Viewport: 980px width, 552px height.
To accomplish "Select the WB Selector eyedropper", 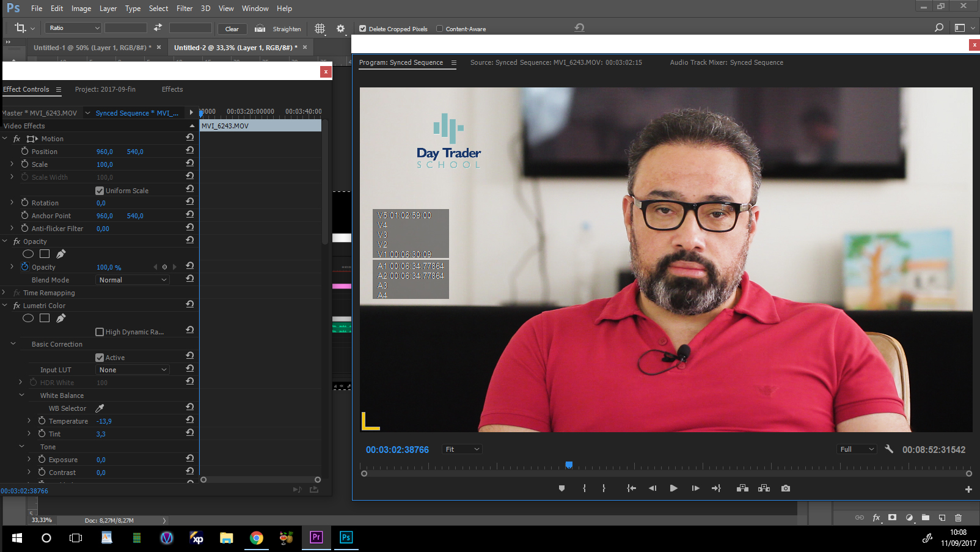I will click(100, 408).
